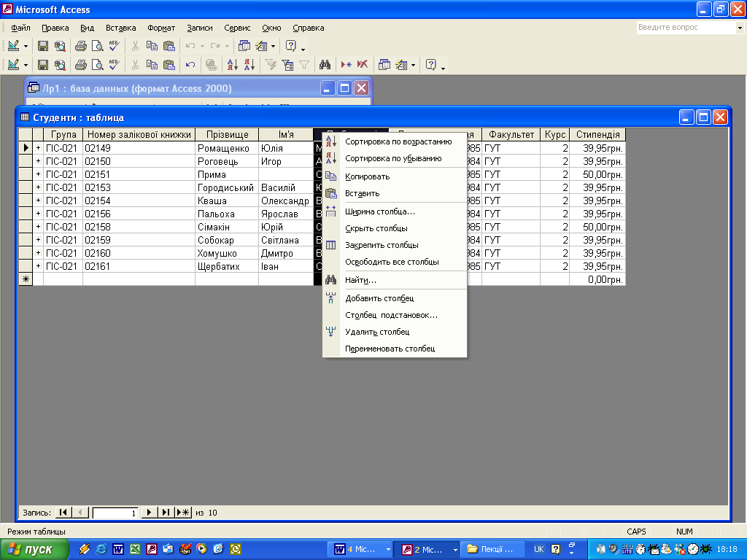Choose 'Добавить столбец' in context menu
Image resolution: width=747 pixels, height=560 pixels.
(395, 298)
